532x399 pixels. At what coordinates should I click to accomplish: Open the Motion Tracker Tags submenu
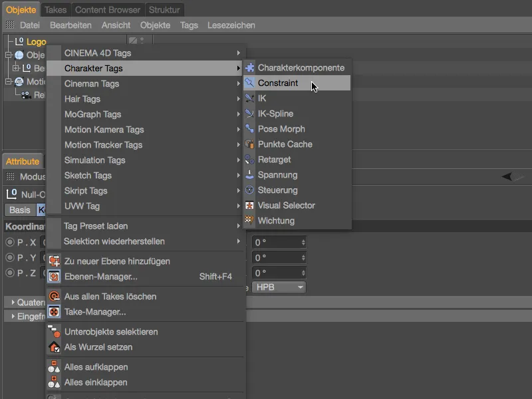tap(145, 144)
